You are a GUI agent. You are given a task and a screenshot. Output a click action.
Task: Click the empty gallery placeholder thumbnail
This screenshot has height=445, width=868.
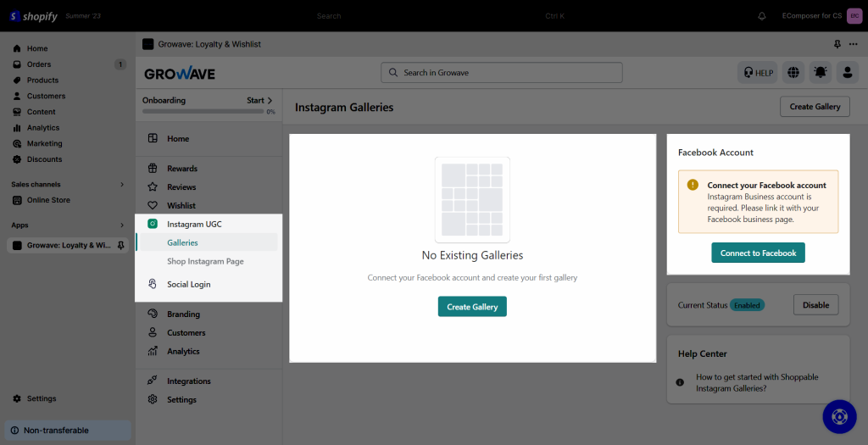[472, 200]
